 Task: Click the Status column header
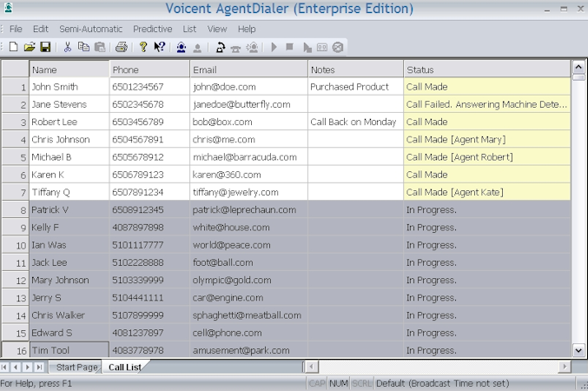[487, 70]
